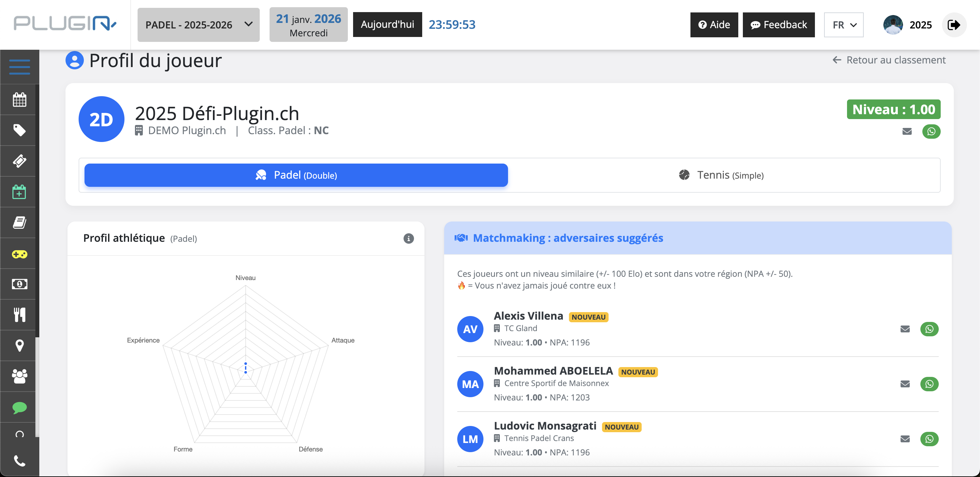Click the calendar grid sidebar icon
The height and width of the screenshot is (477, 980).
coord(19,99)
